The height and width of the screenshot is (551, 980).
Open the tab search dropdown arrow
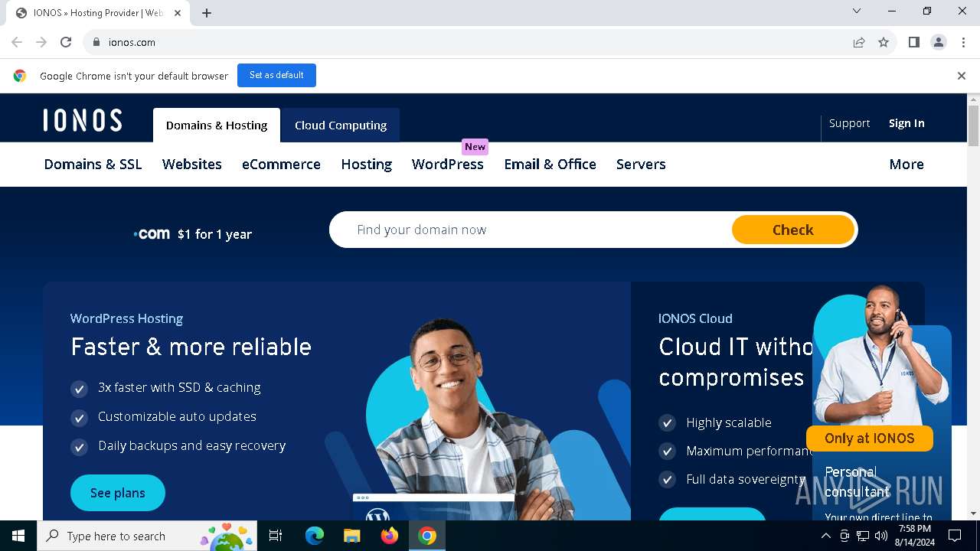(857, 11)
